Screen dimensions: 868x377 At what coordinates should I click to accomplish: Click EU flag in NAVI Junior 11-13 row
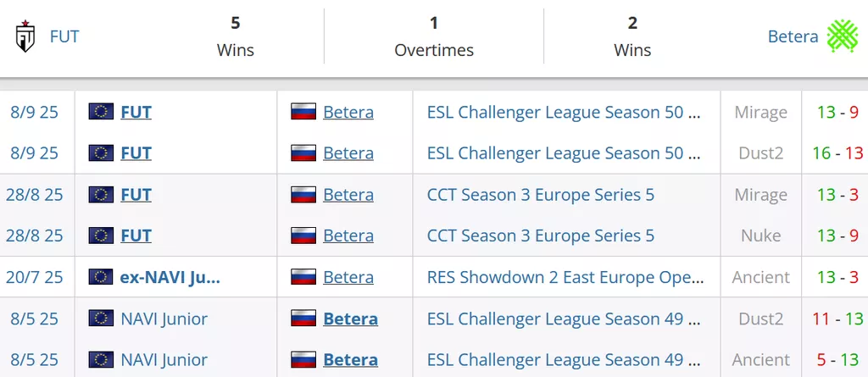point(101,319)
